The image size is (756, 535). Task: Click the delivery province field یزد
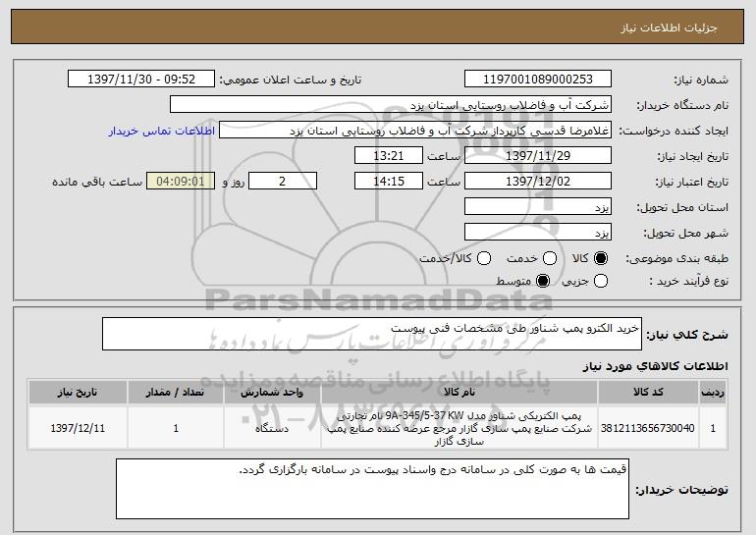538,207
